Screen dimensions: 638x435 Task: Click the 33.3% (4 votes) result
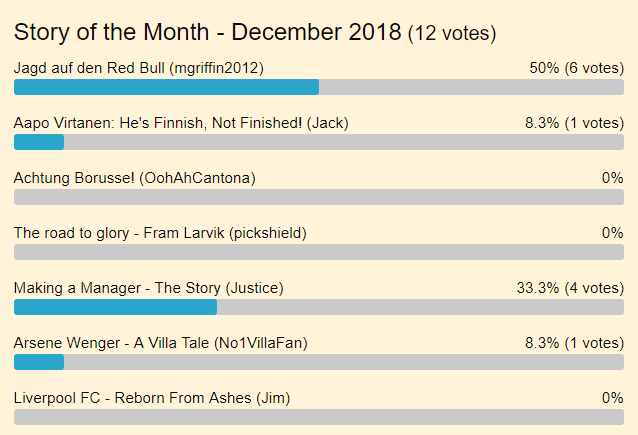pyautogui.click(x=570, y=288)
